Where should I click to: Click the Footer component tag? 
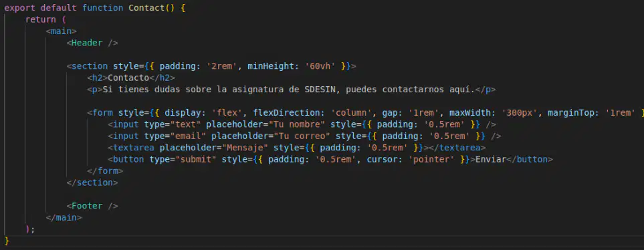click(92, 206)
